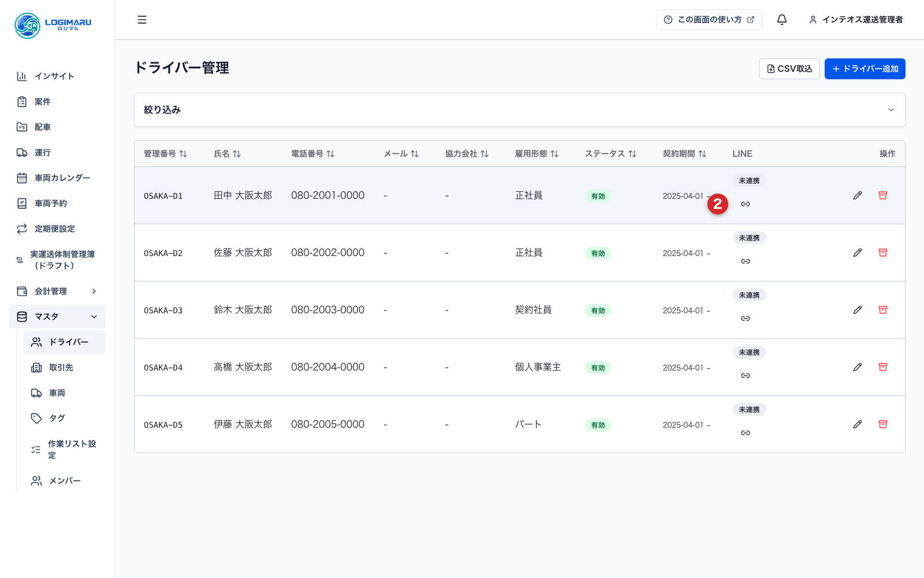
Task: Click LINE link icon for OSAKA-D4
Action: click(x=746, y=376)
